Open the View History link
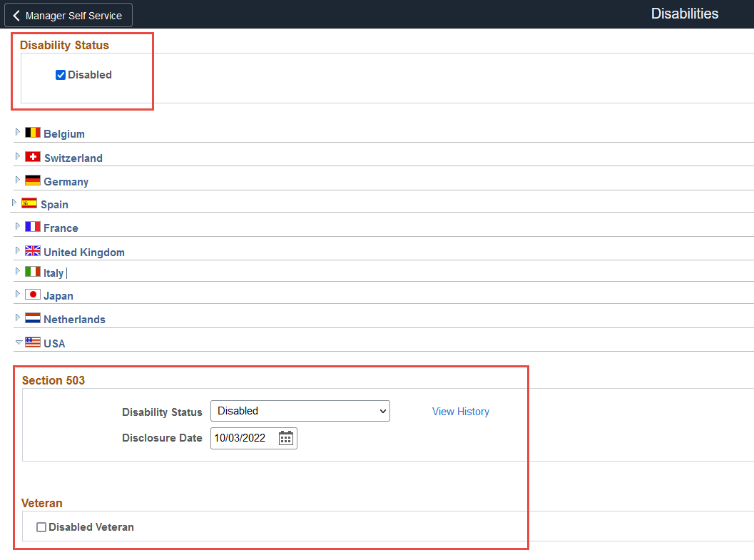The width and height of the screenshot is (754, 560). [460, 412]
